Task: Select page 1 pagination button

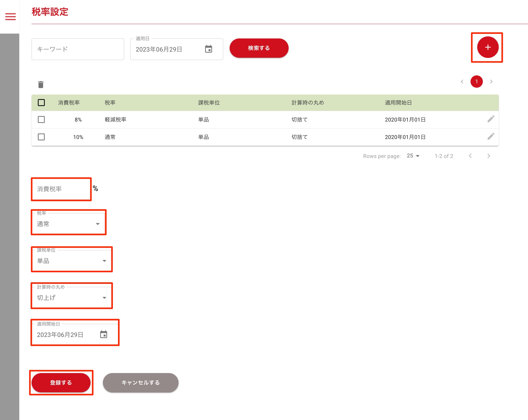Action: (x=476, y=82)
